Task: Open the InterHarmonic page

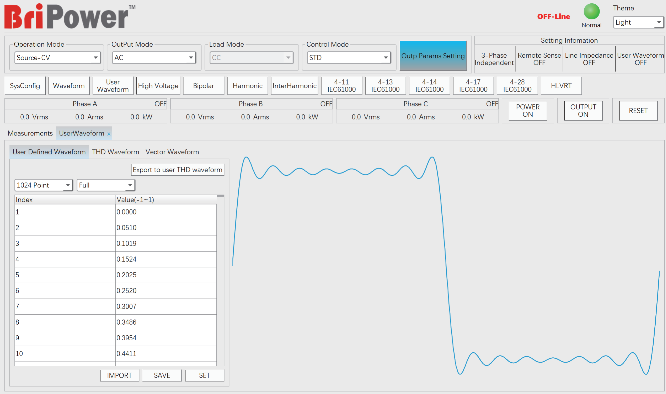Action: point(294,86)
